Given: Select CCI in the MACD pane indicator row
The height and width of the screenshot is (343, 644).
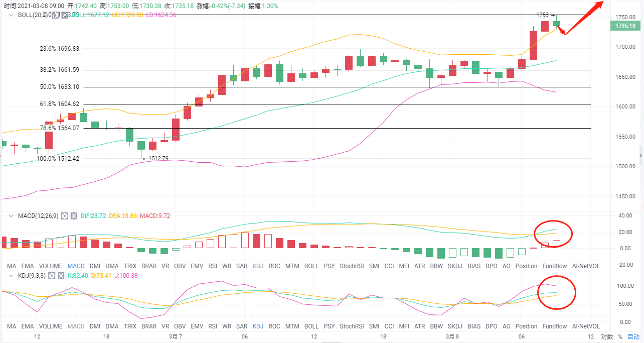Looking at the screenshot, I should (x=390, y=266).
